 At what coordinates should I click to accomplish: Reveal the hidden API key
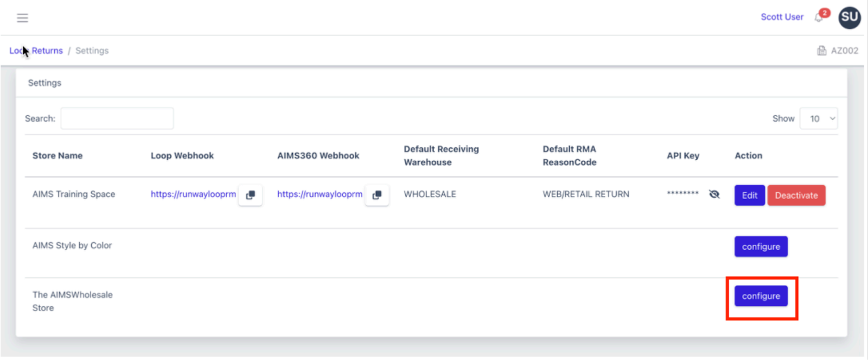coord(714,194)
